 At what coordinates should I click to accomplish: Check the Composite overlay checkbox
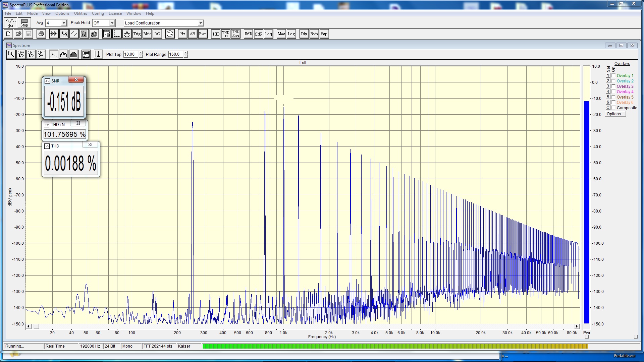[x=613, y=108]
